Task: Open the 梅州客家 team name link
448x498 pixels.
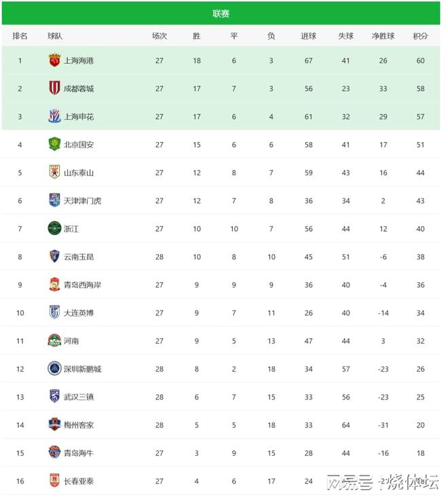Action: (79, 425)
